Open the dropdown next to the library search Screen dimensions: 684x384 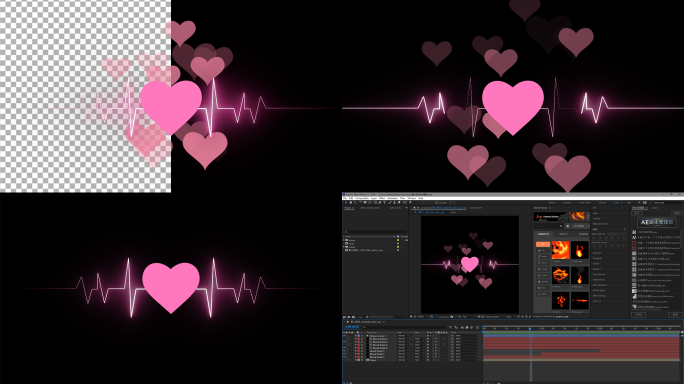(580, 226)
